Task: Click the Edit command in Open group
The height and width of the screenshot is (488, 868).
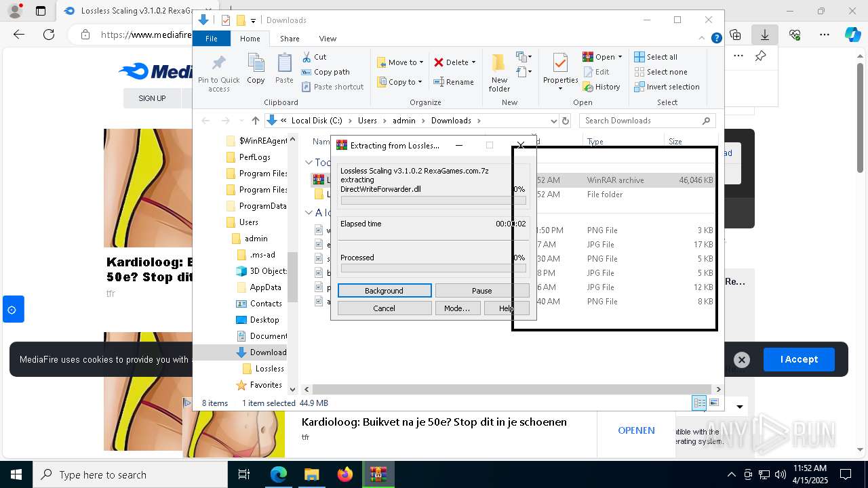Action: click(596, 72)
